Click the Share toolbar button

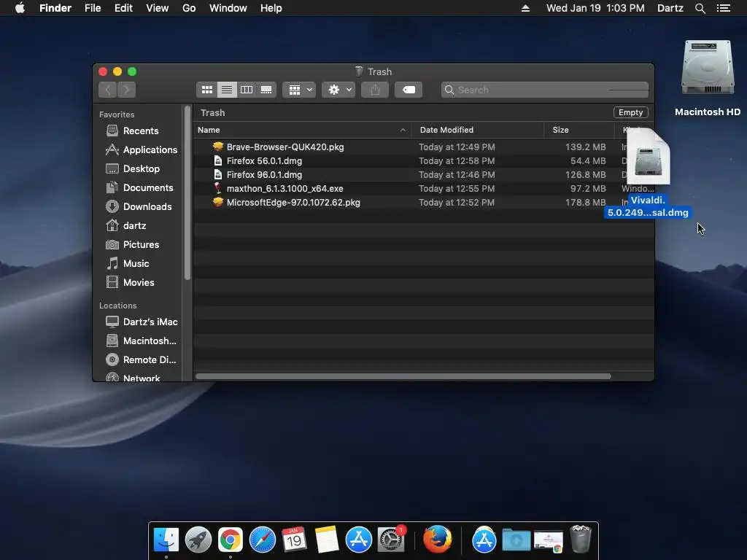click(x=375, y=90)
